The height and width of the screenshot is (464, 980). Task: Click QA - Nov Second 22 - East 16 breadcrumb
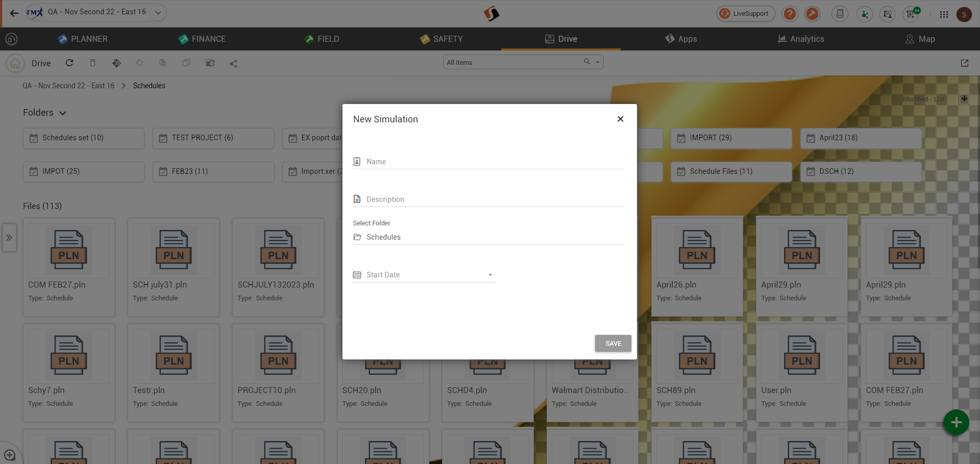(68, 86)
